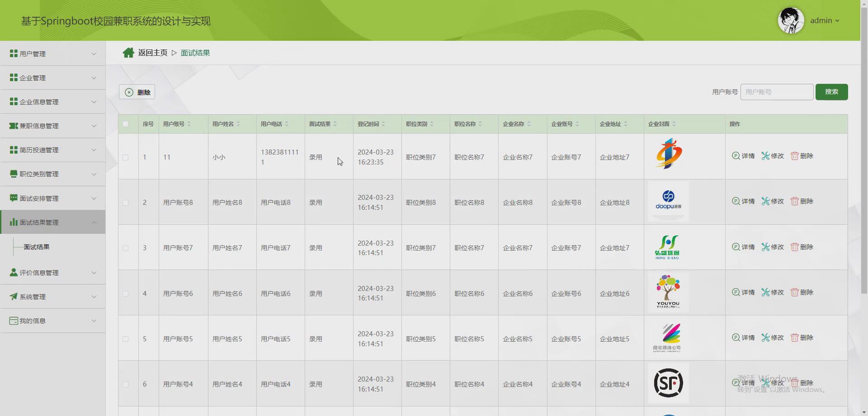Click the 用户管理 grid icon in sidebar
The image size is (868, 416).
[x=14, y=54]
